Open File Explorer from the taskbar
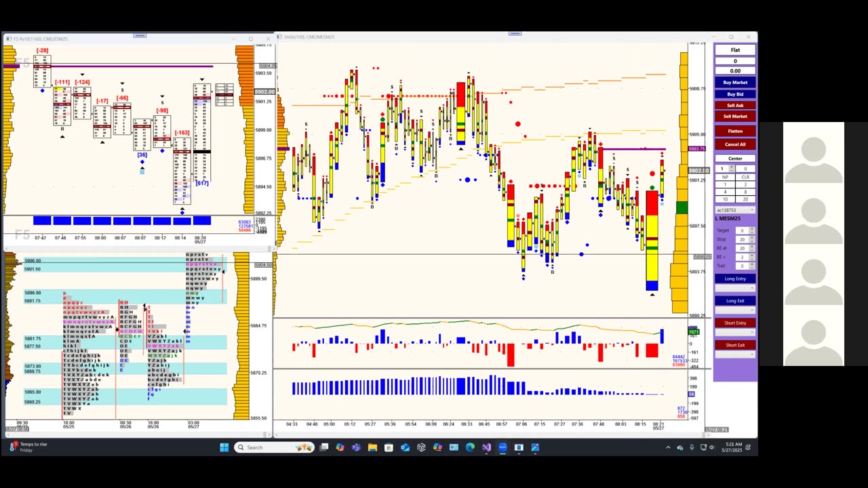Screen dimensions: 868x488 point(372,447)
